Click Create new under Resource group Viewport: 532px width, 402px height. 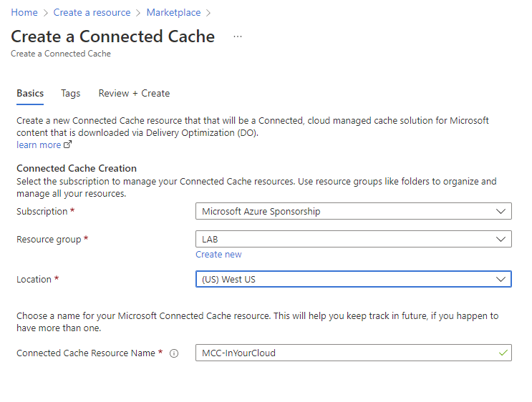(x=218, y=255)
